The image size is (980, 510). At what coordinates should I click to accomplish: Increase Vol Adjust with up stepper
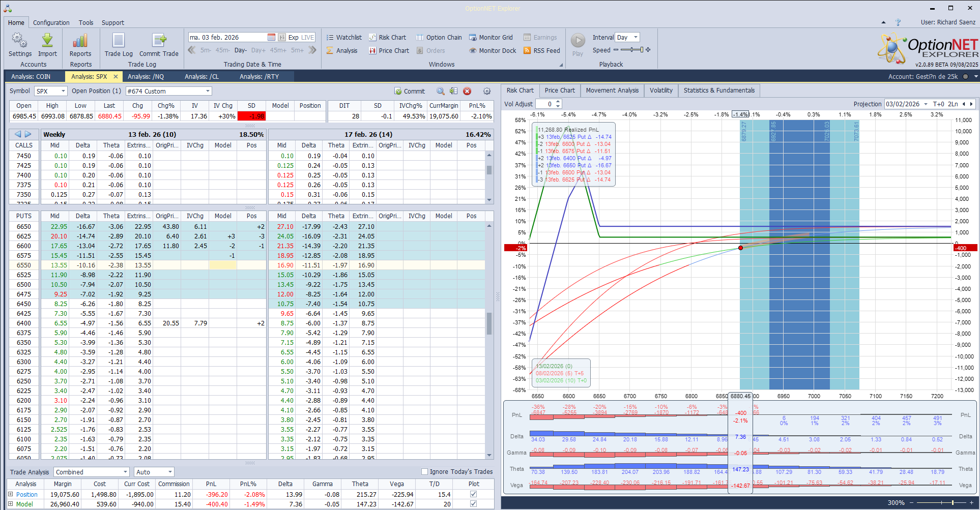tap(558, 102)
